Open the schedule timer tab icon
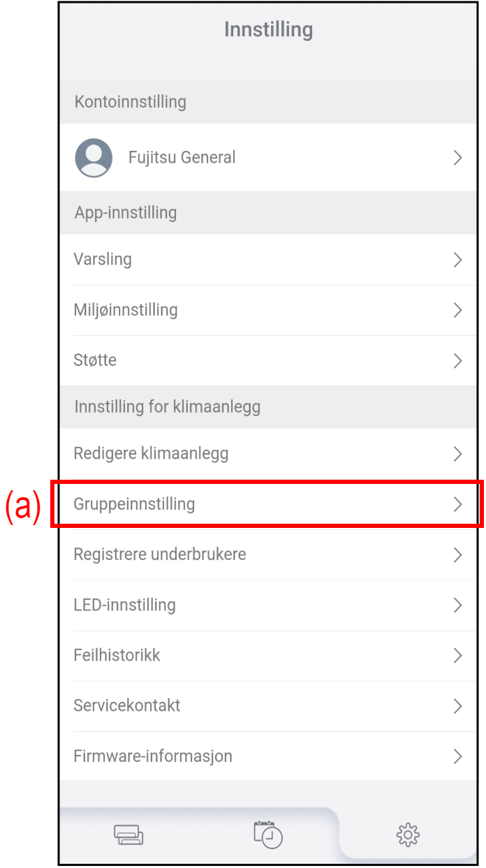Image resolution: width=486 pixels, height=868 pixels. 268,834
